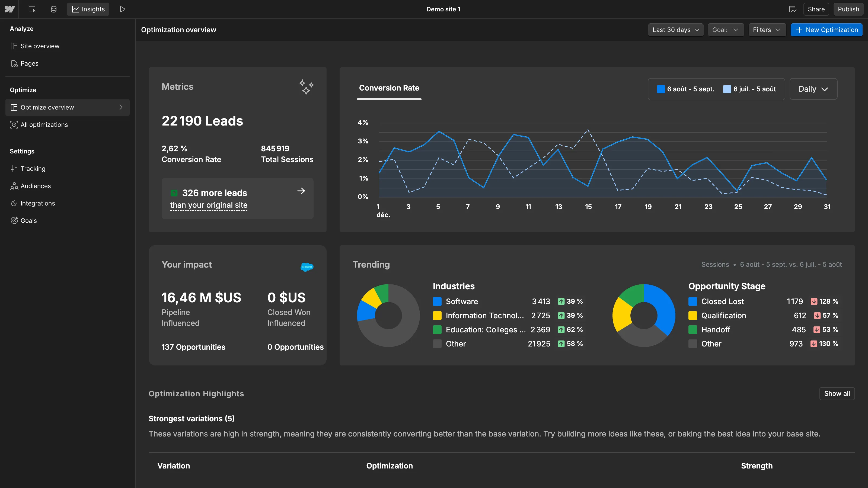Click the up-arrow badge next to Other 58 %

[x=561, y=344]
